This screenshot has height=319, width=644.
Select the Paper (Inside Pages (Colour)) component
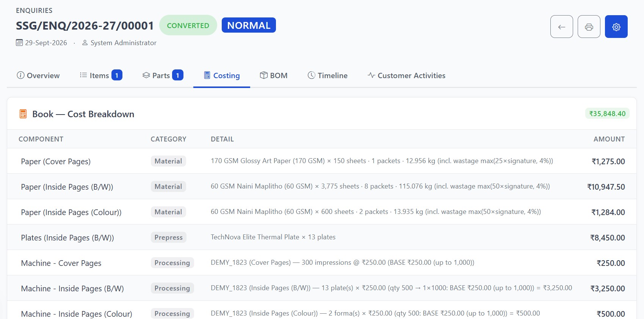[71, 212]
